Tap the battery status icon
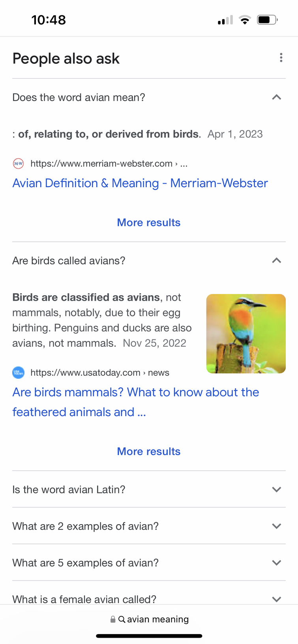The image size is (298, 644). point(267,20)
